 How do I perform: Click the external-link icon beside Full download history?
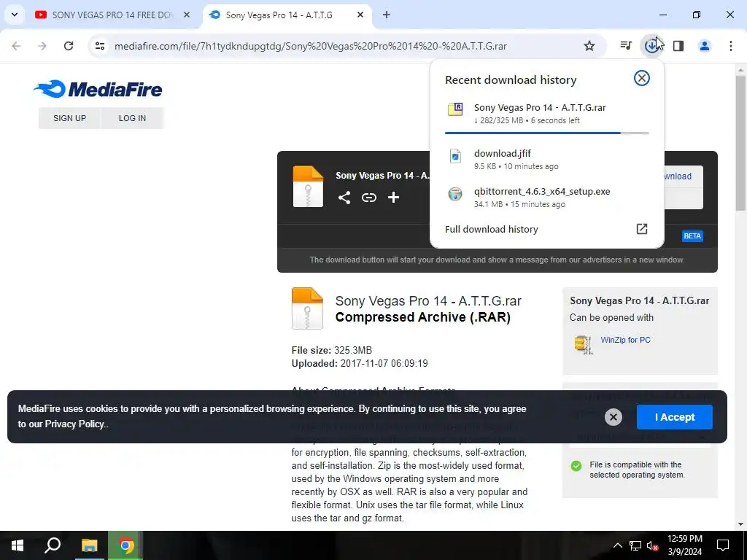[642, 228]
